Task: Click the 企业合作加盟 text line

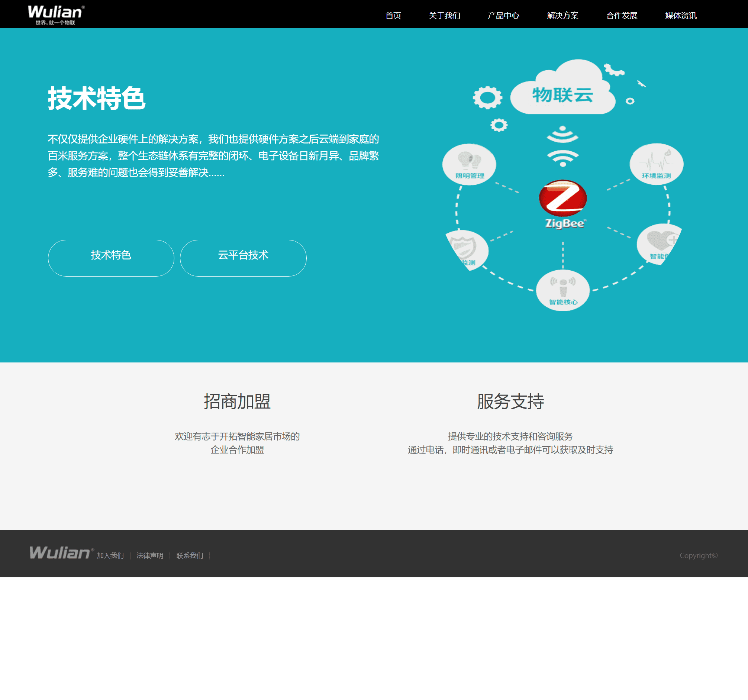Action: pyautogui.click(x=237, y=449)
